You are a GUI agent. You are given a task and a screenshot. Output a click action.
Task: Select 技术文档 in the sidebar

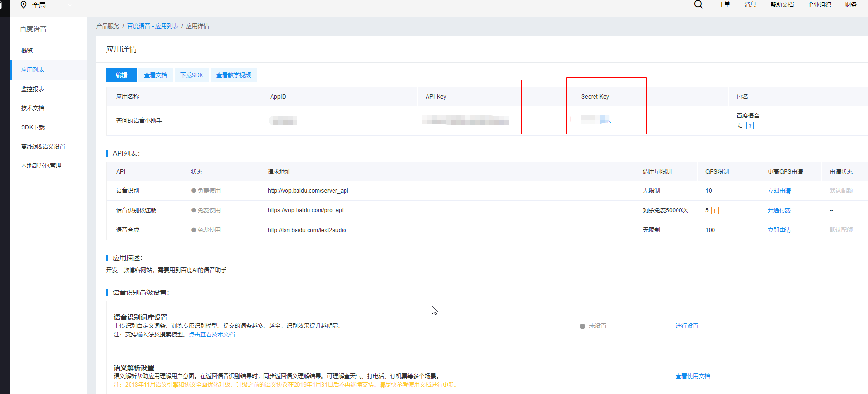tap(48, 108)
